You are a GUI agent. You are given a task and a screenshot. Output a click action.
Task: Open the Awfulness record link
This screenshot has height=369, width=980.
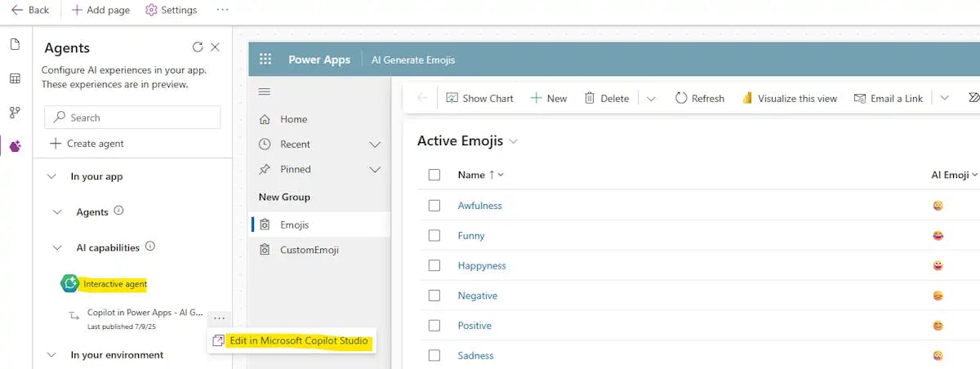tap(480, 206)
